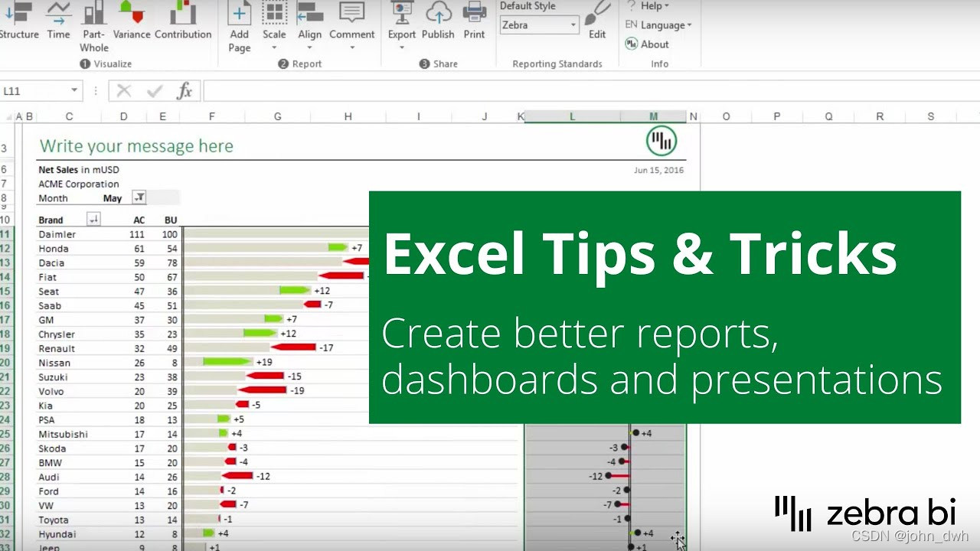The width and height of the screenshot is (980, 551).
Task: Open the Help menu
Action: [x=650, y=6]
